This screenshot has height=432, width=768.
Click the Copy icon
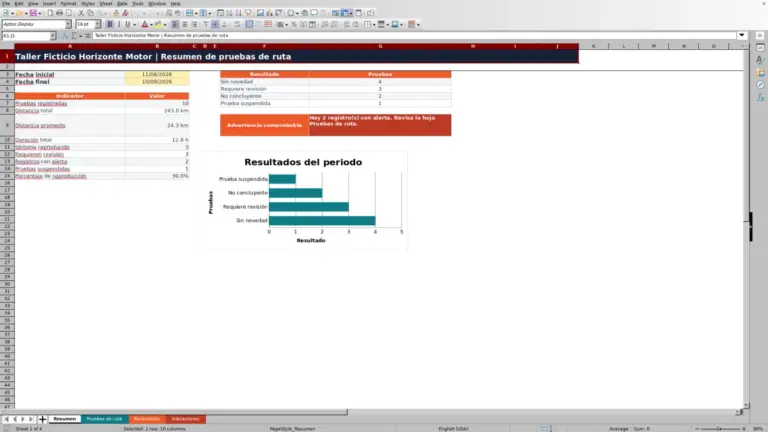coord(90,13)
